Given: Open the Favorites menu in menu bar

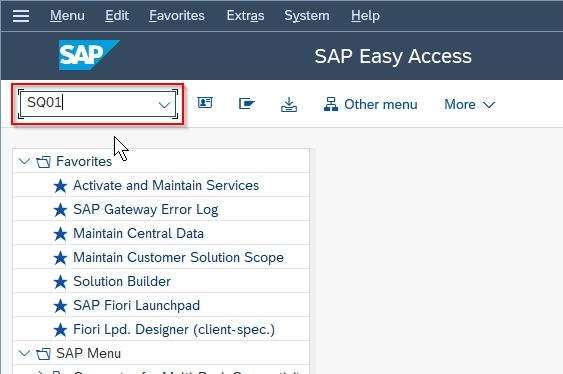Looking at the screenshot, I should pyautogui.click(x=177, y=15).
